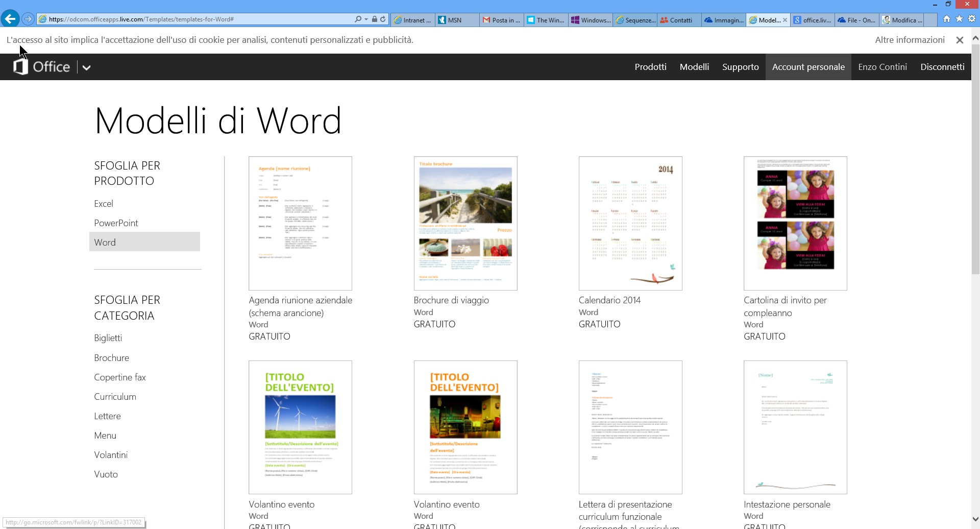The image size is (980, 529).
Task: Open the browser home page icon
Action: pos(947,19)
